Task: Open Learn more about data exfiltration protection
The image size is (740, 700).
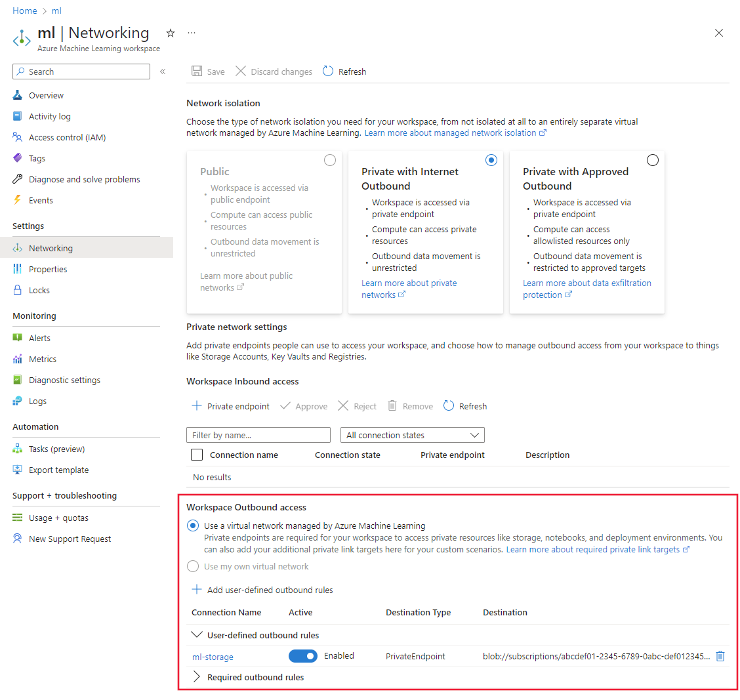Action: click(586, 289)
